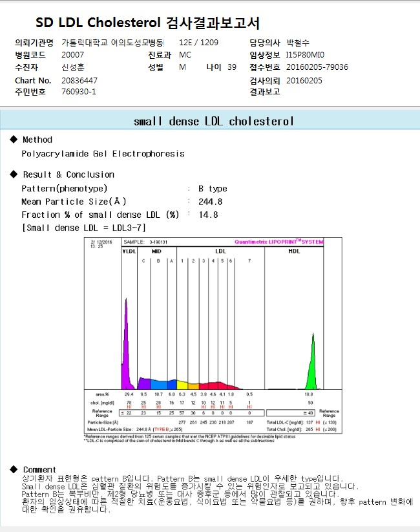Select the HDL cholesterol value '50'
Viewport: 420px width, 532px height.
[x=310, y=403]
